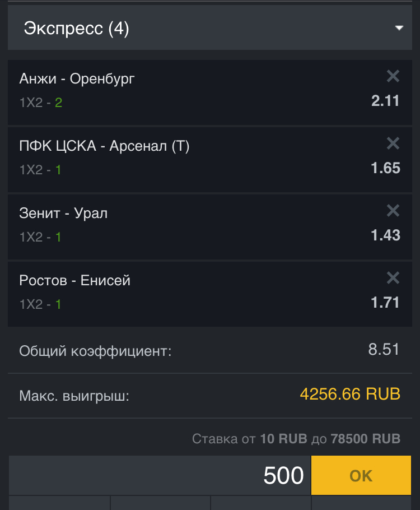Open the ПФК ЦСКА - Арсенал (Т) match
Viewport: 420px width, 510px height.
104,146
